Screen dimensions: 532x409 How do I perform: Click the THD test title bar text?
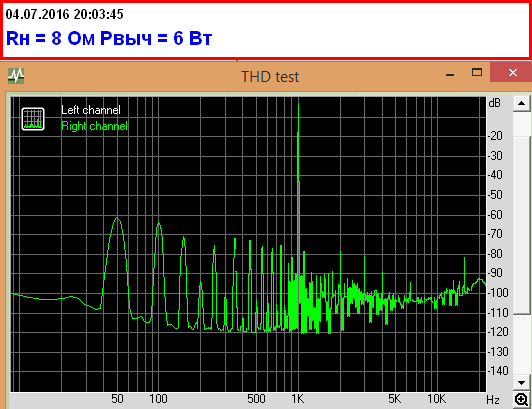(270, 77)
